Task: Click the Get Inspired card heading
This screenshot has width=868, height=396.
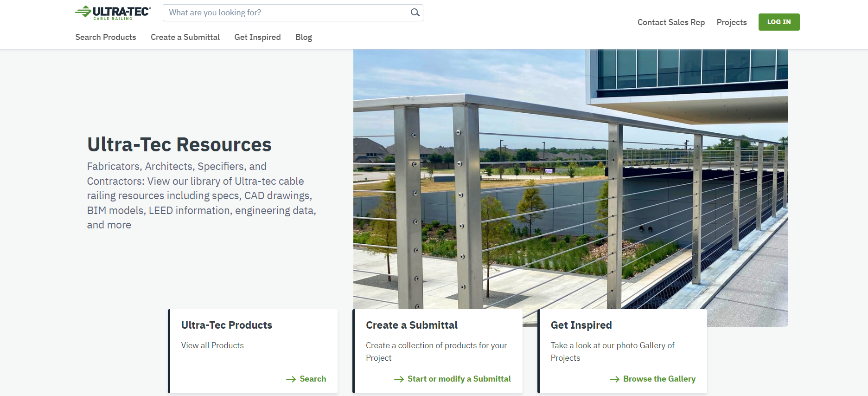Action: tap(581, 325)
